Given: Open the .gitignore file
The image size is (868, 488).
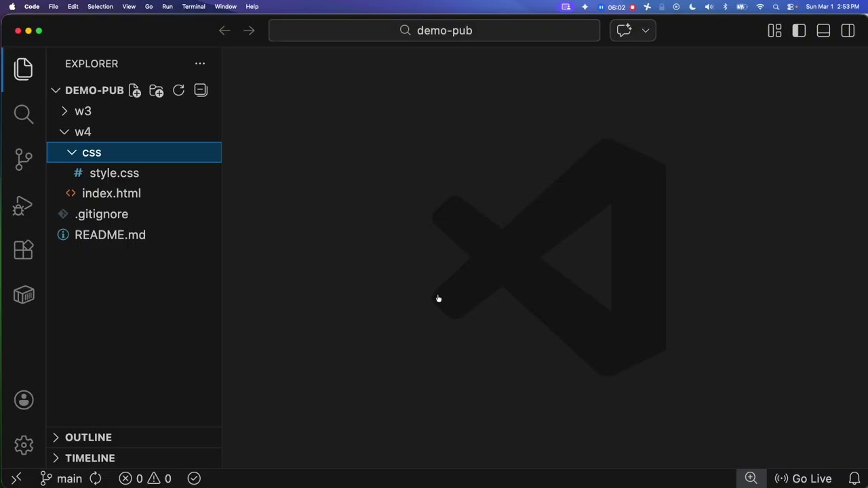Looking at the screenshot, I should pos(101,214).
